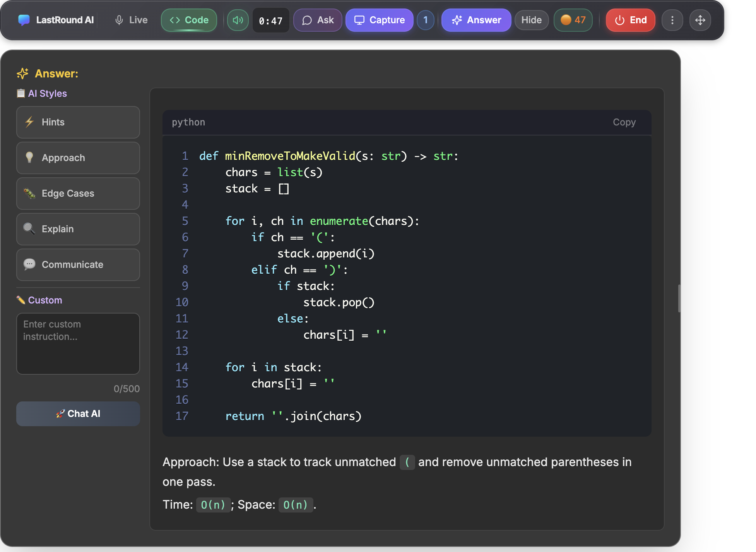Click the move window arrows icon
This screenshot has width=756, height=552.
[700, 20]
